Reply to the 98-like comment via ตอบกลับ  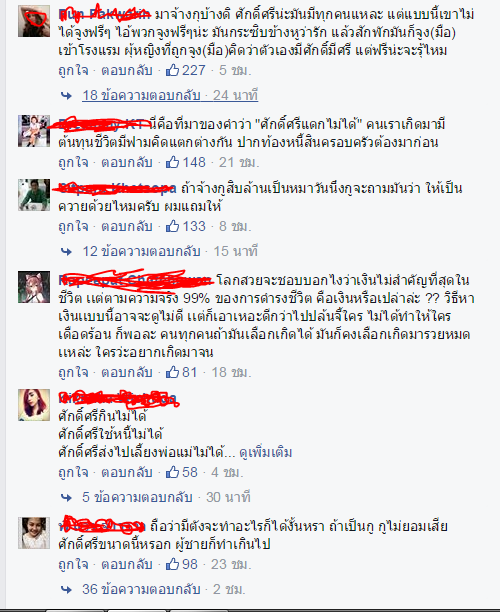point(127,564)
